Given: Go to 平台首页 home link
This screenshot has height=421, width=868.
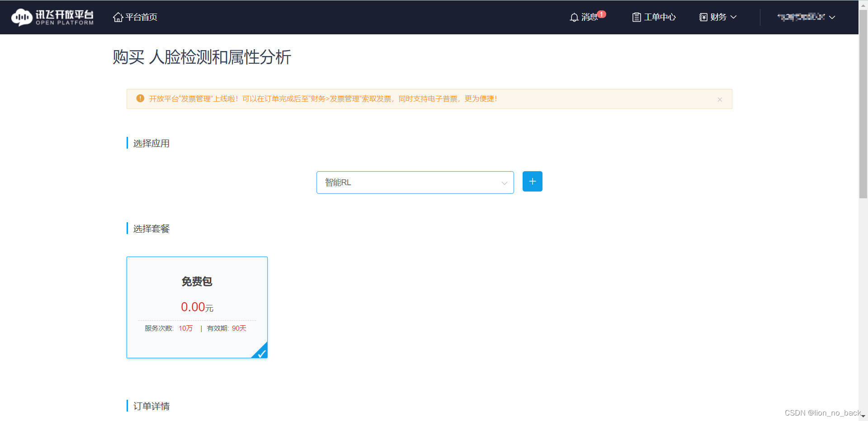Looking at the screenshot, I should click(x=135, y=17).
